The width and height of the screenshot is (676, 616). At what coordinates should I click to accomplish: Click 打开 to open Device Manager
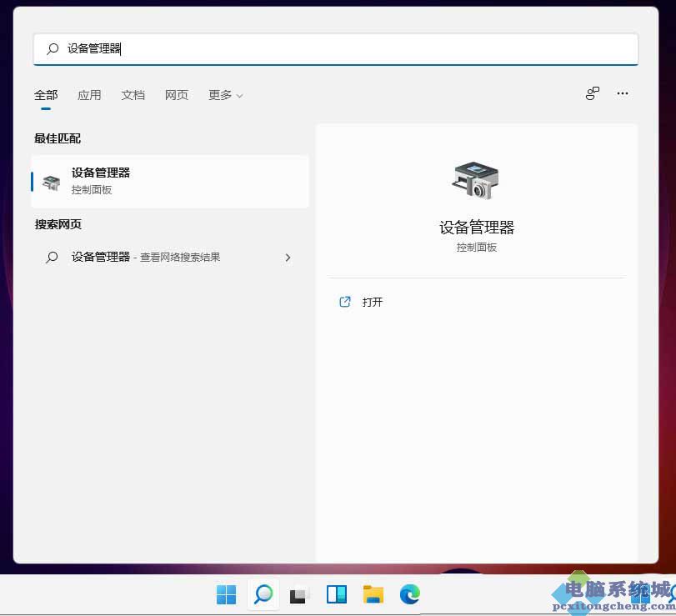click(373, 302)
